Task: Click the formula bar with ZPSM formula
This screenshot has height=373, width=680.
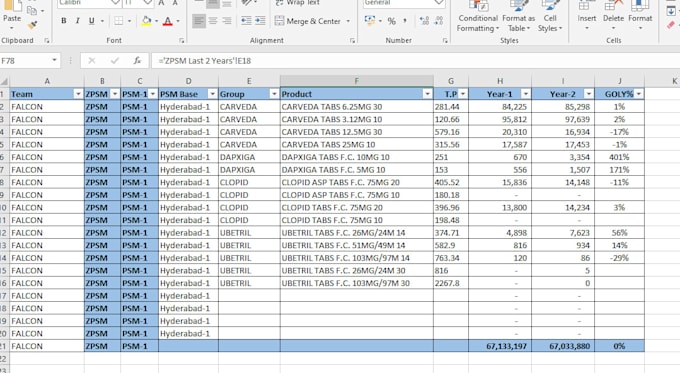Action: tap(415, 61)
